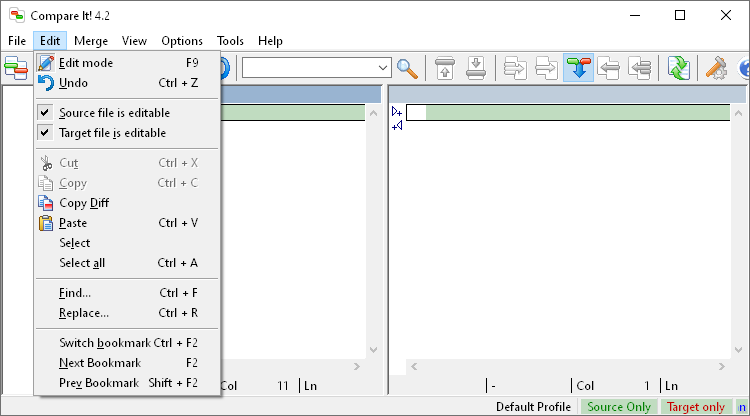Screen dimensions: 750x416
Task: Click the left pane scroll down arrow
Action: click(x=374, y=350)
